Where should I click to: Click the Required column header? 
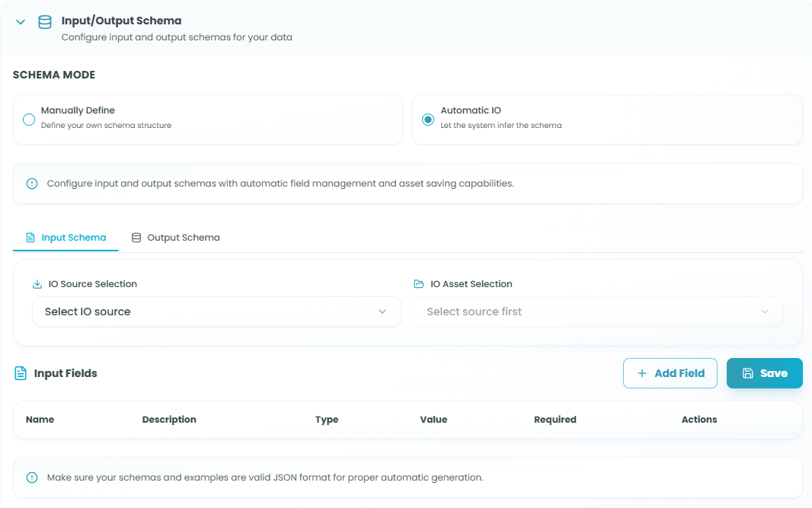555,420
